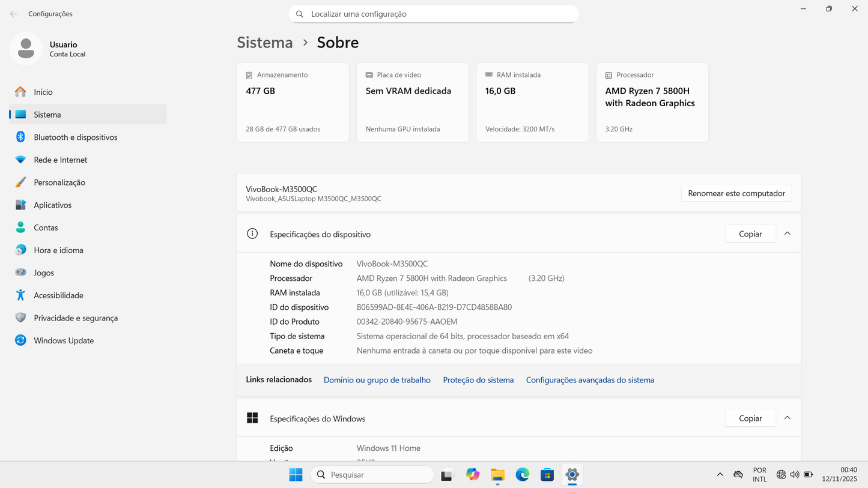Open Microsoft Store from the taskbar

(x=547, y=474)
